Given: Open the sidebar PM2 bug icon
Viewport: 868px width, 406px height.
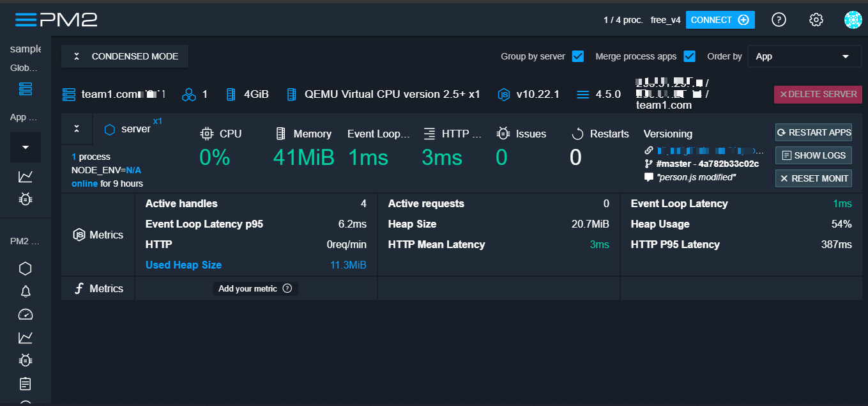Looking at the screenshot, I should tap(26, 361).
